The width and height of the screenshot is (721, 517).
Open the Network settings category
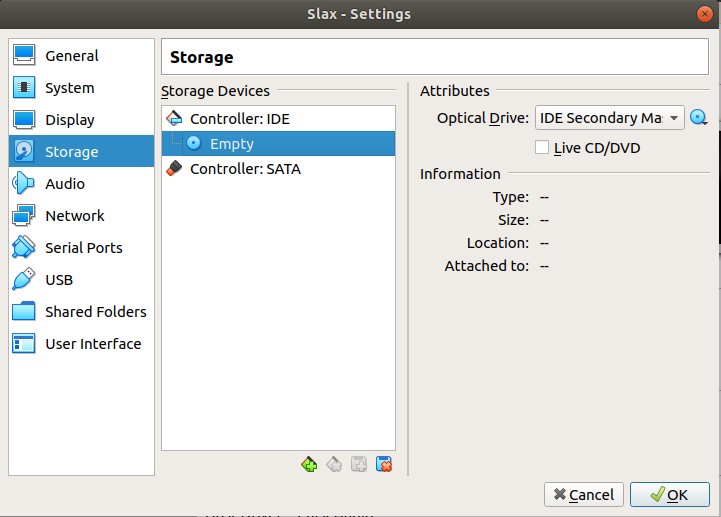point(81,215)
